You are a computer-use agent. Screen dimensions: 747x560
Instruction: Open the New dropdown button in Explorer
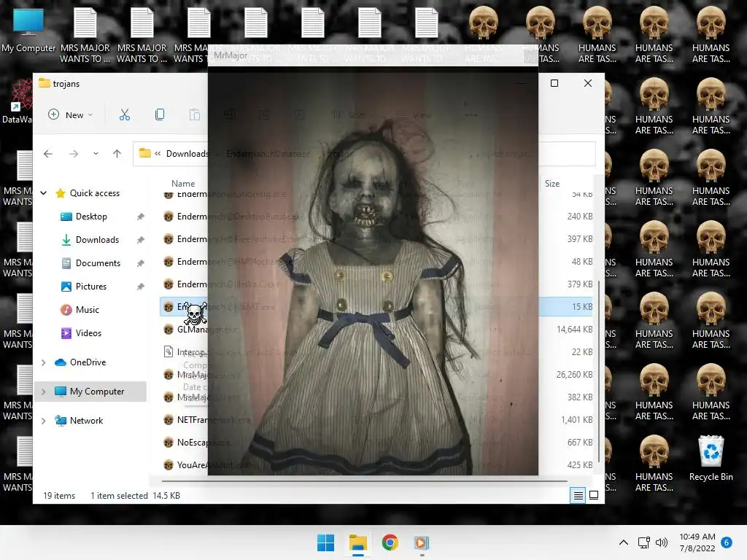(71, 114)
